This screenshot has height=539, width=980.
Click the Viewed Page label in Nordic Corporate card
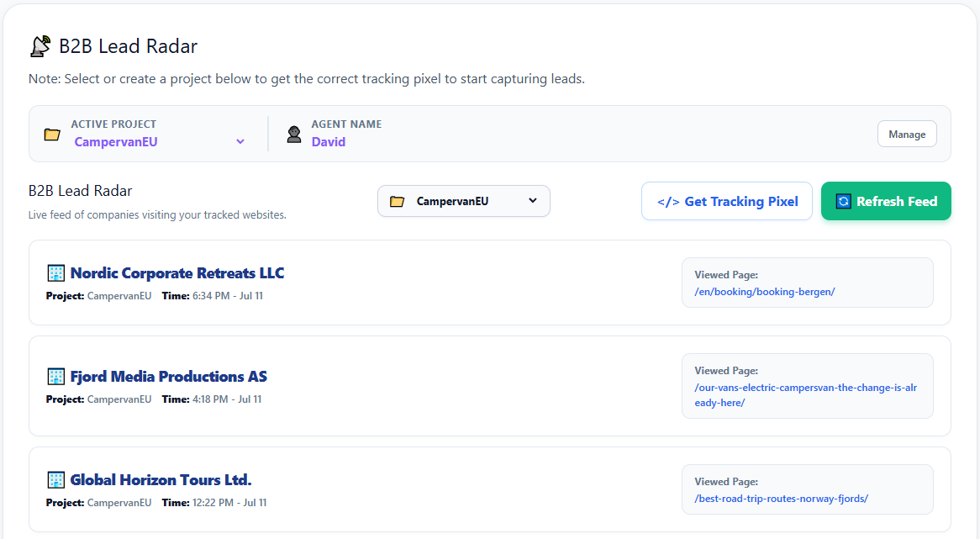click(726, 274)
